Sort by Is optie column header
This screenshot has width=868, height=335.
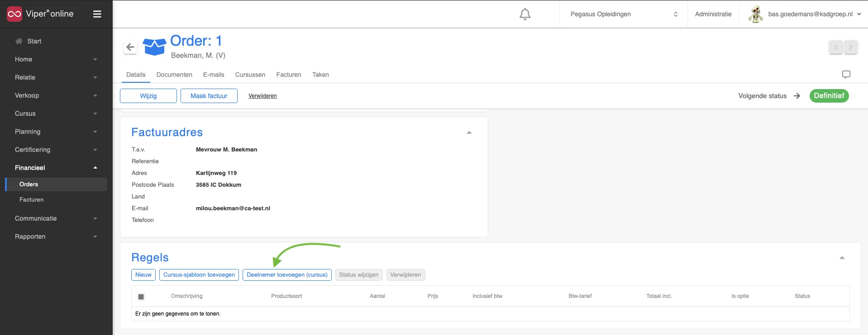click(x=740, y=296)
